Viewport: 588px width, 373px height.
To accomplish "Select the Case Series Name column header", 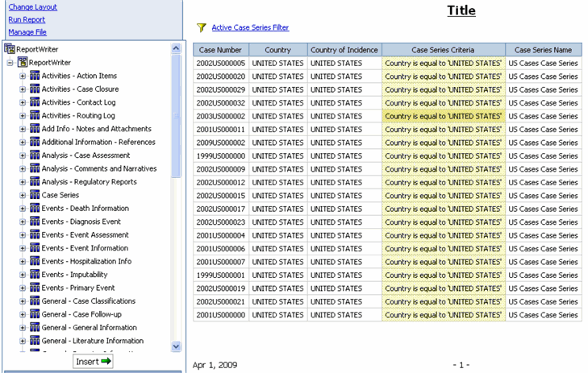I will click(544, 50).
